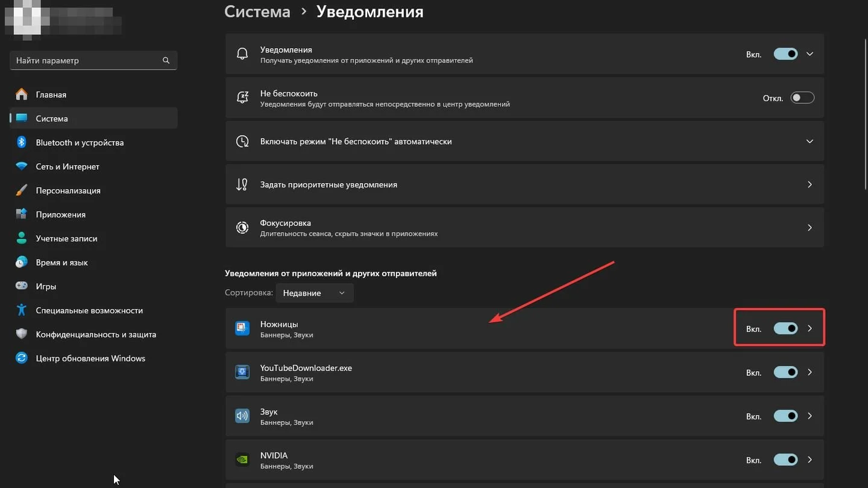Viewport: 868px width, 488px height.
Task: Click the Специальные возможности accessibility icon
Action: point(22,310)
